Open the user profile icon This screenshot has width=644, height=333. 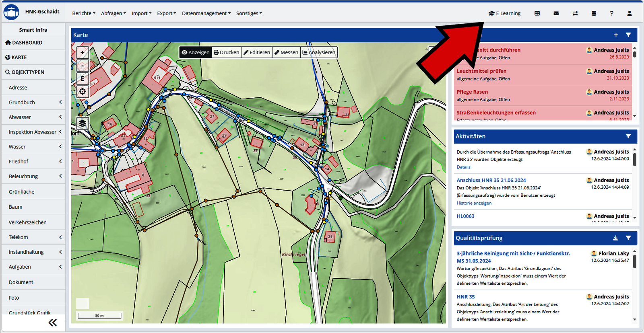click(629, 13)
